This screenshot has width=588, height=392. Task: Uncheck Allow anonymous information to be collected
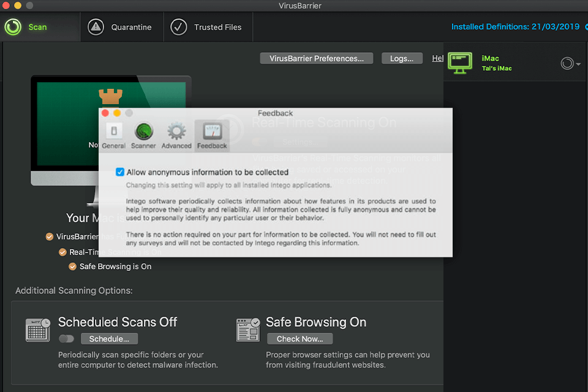pyautogui.click(x=120, y=172)
